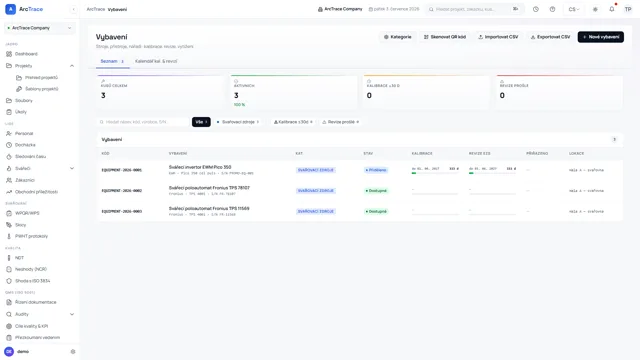
Task: Click EWM Pico 350 revision progress bar
Action: (492, 173)
